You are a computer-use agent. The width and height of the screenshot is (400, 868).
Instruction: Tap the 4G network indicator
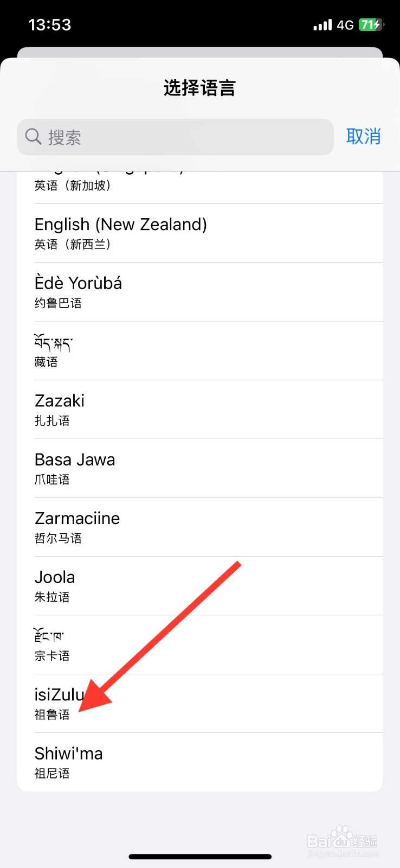[345, 25]
